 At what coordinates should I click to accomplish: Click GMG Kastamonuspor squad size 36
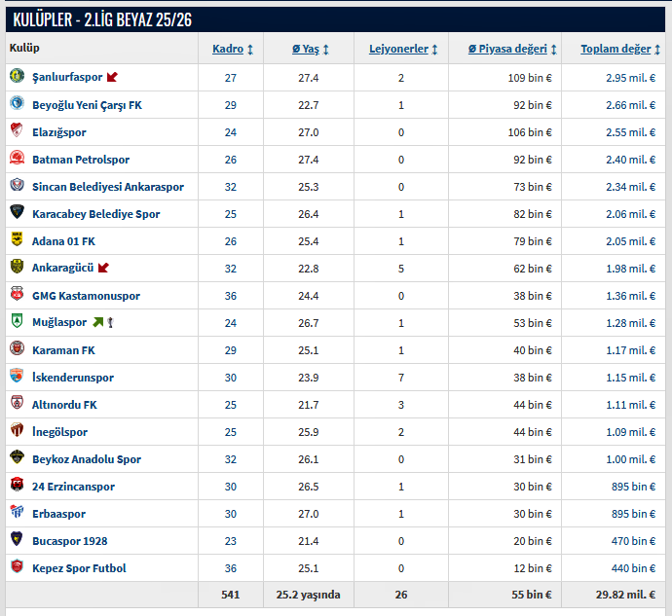pos(231,296)
